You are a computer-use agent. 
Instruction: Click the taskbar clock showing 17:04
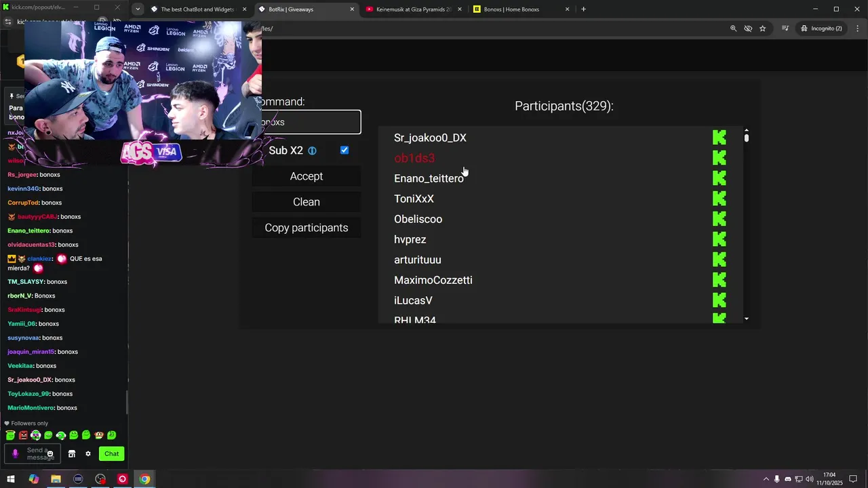[829, 479]
